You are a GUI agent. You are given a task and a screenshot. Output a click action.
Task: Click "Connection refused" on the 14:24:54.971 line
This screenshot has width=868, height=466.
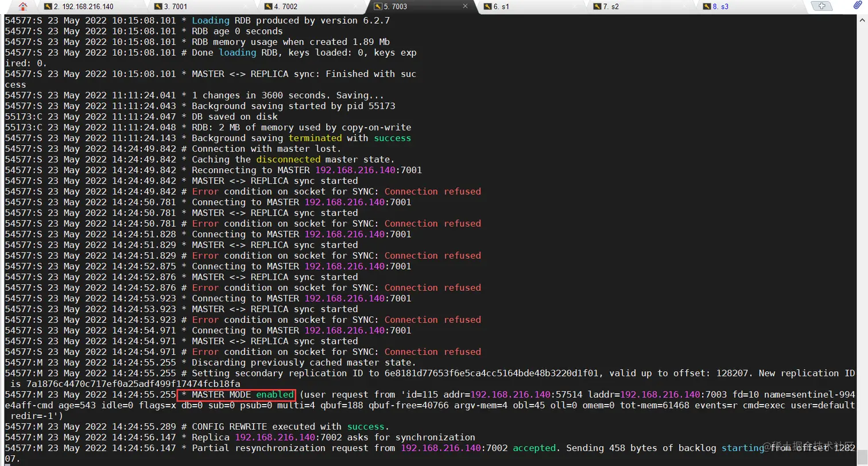(x=433, y=352)
